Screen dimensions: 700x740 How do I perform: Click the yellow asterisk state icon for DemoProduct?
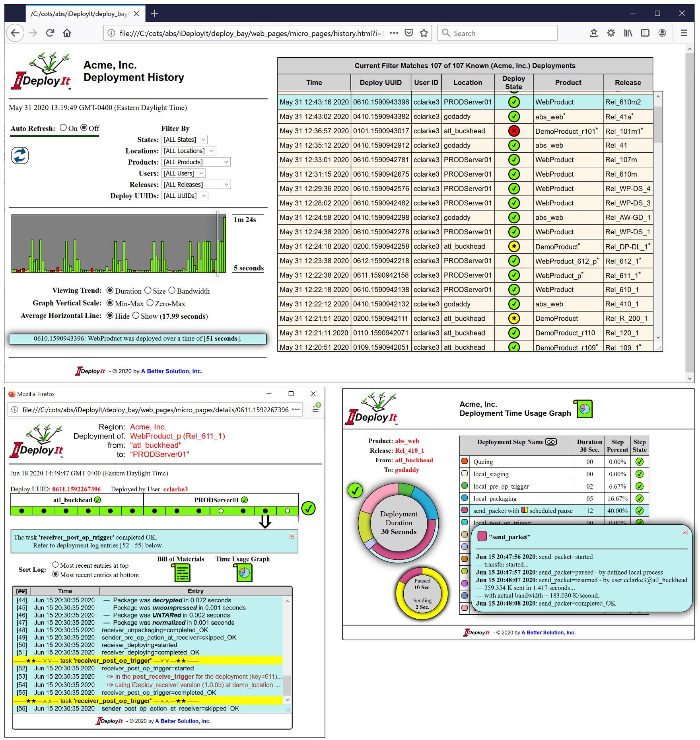tap(514, 318)
